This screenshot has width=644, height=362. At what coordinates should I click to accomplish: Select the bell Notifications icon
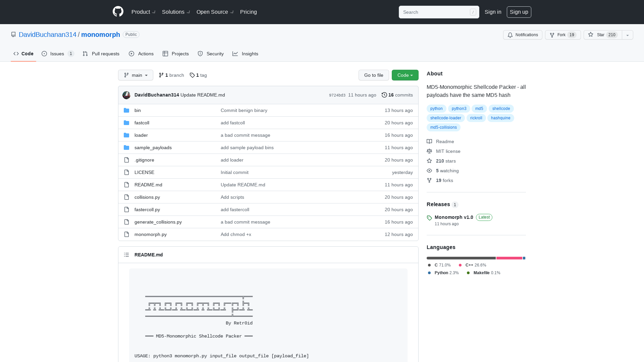[x=510, y=35]
